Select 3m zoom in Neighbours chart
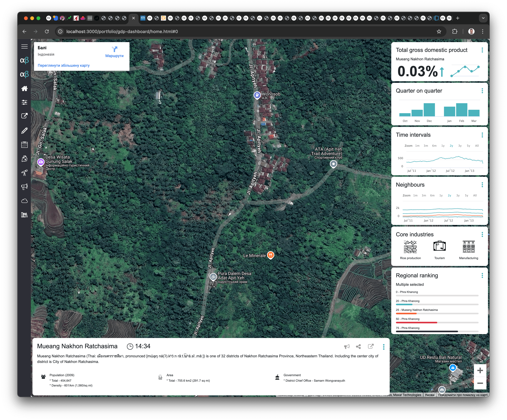This screenshot has height=420, width=507. [424, 196]
